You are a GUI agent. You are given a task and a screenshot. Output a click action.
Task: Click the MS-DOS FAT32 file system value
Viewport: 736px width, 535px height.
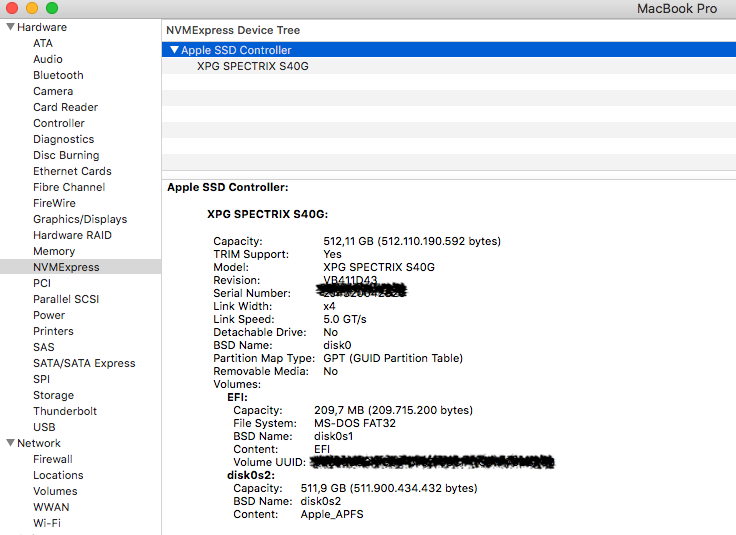354,423
